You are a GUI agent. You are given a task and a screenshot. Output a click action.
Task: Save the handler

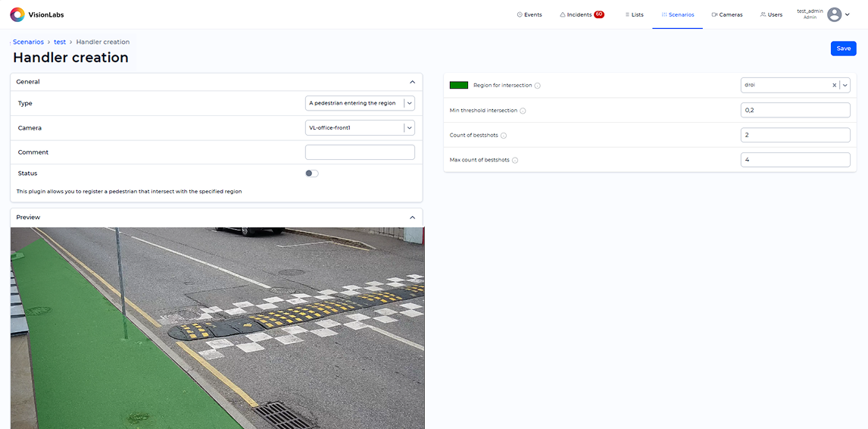click(x=843, y=49)
